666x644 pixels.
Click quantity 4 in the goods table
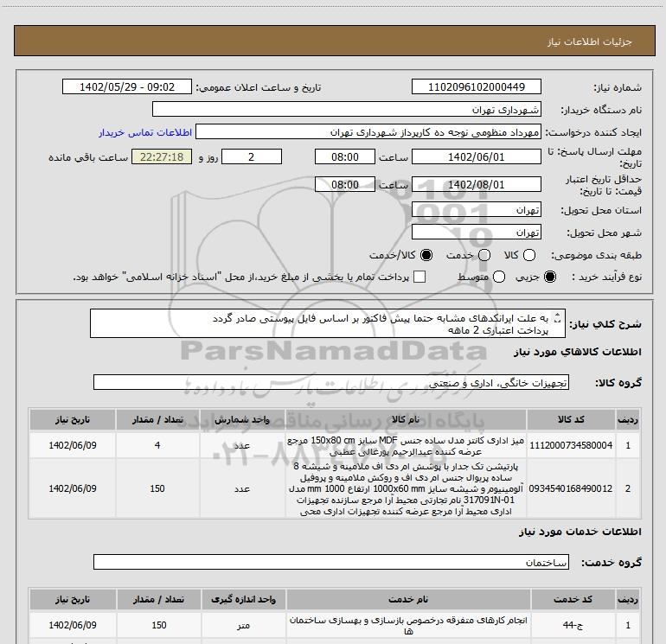pyautogui.click(x=157, y=445)
